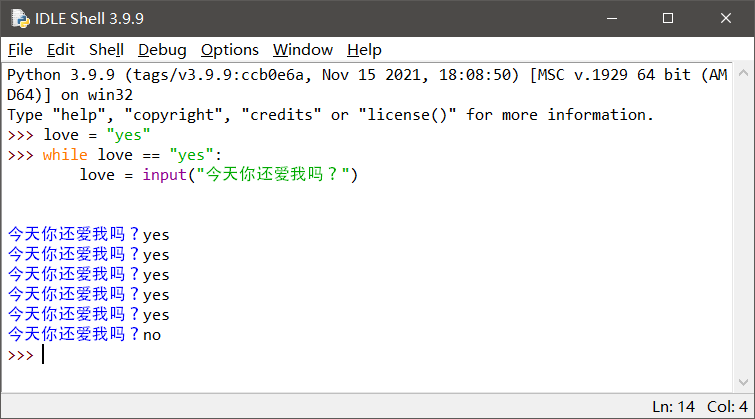The height and width of the screenshot is (419, 755).
Task: Open the Edit menu
Action: click(x=61, y=50)
